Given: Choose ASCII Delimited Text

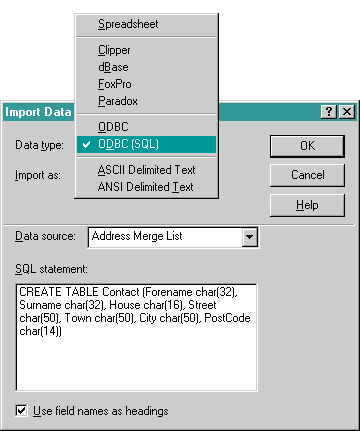Looking at the screenshot, I should point(146,170).
